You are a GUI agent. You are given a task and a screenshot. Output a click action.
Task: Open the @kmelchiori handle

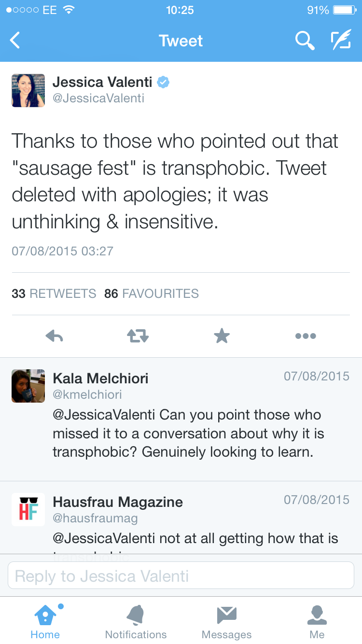click(x=87, y=394)
